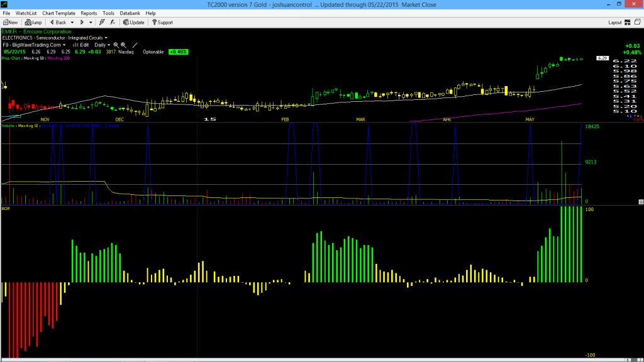This screenshot has width=644, height=362.
Task: Click the EMKR - Emcore Corporation title
Action: 36,31
